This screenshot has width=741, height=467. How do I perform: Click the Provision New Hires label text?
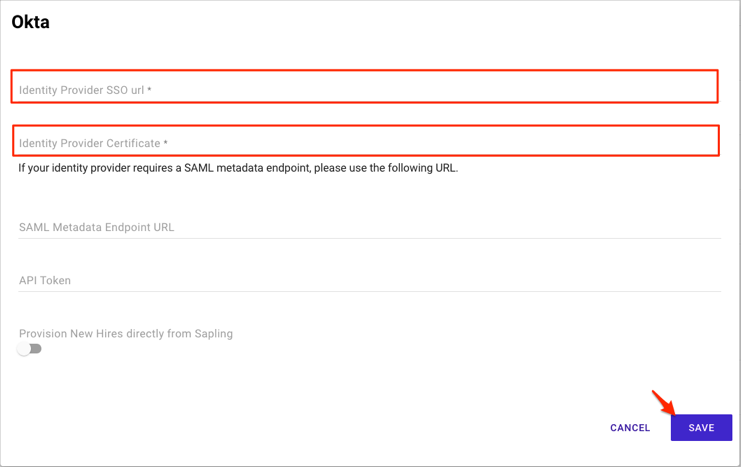[x=126, y=333]
